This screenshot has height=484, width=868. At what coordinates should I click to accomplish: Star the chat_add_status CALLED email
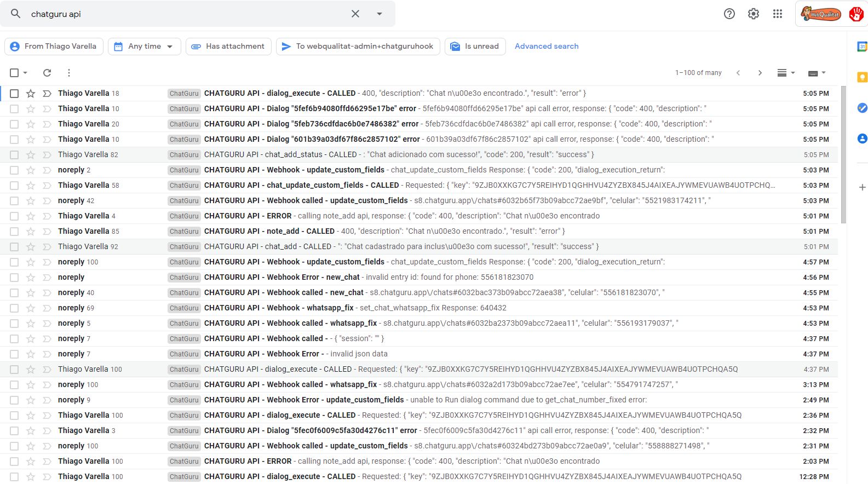pos(31,155)
